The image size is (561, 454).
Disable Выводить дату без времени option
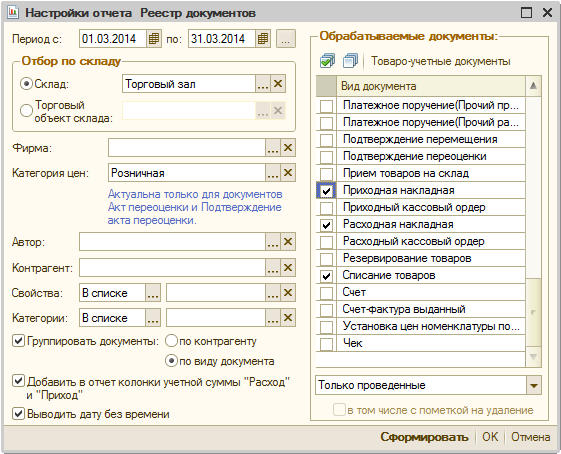point(18,414)
